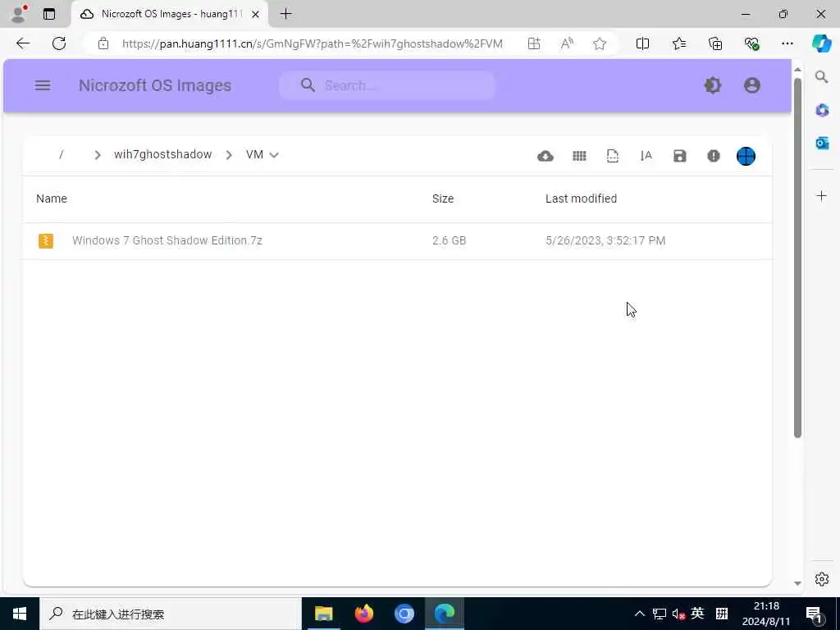Screen dimensions: 840x630
Task: Open Windows 7 Ghost Shadow Edition.7z file
Action: (167, 240)
